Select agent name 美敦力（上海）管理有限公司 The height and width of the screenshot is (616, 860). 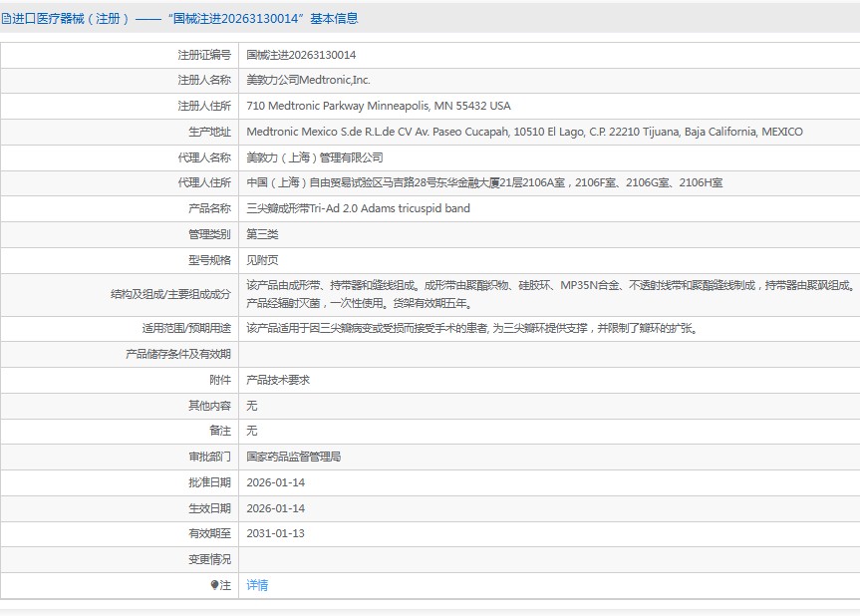click(x=315, y=157)
